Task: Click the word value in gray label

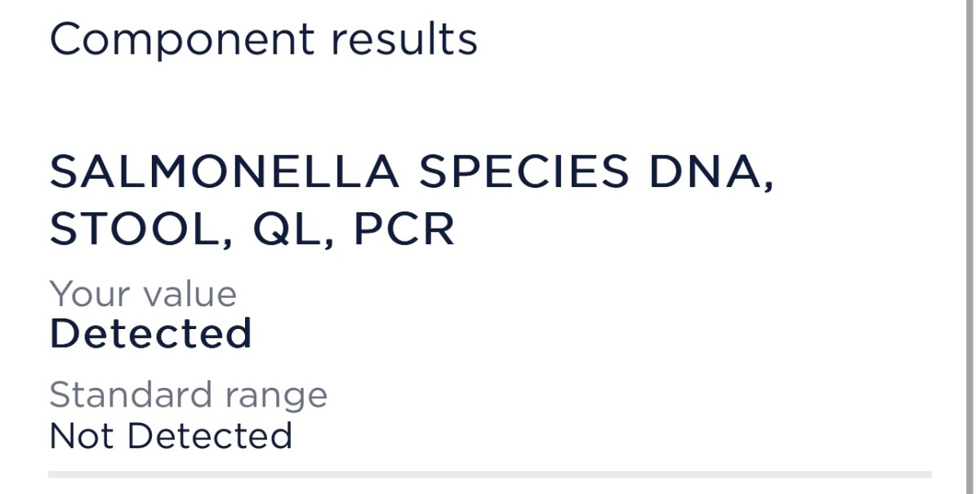Action: click(186, 294)
